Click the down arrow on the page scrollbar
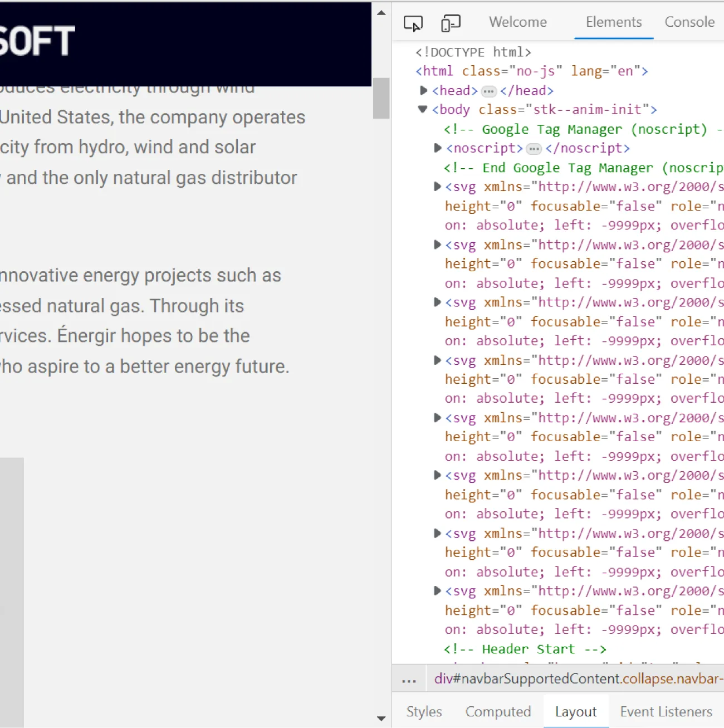 click(x=381, y=719)
